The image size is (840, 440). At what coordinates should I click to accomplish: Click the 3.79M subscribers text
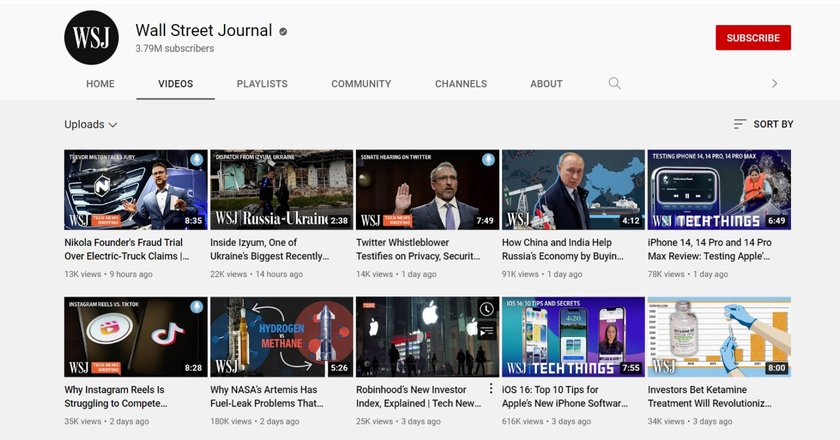pos(175,48)
